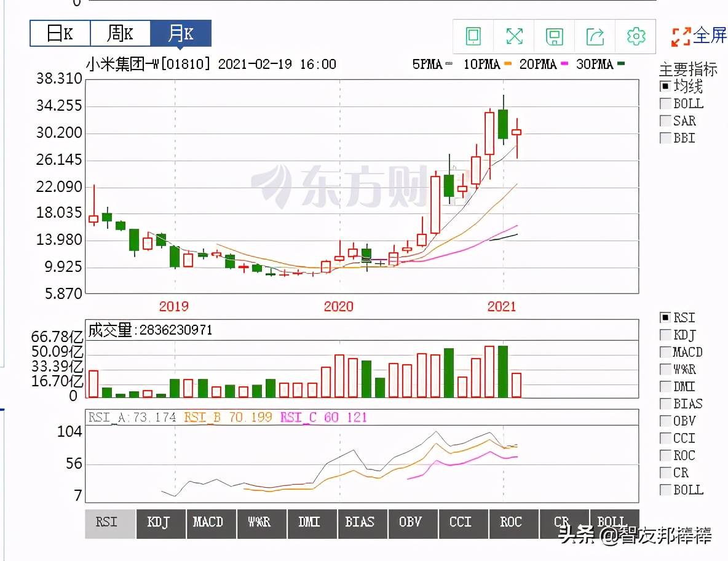Image resolution: width=728 pixels, height=561 pixels.
Task: Enable the W%R sidebar checkbox
Action: [665, 369]
